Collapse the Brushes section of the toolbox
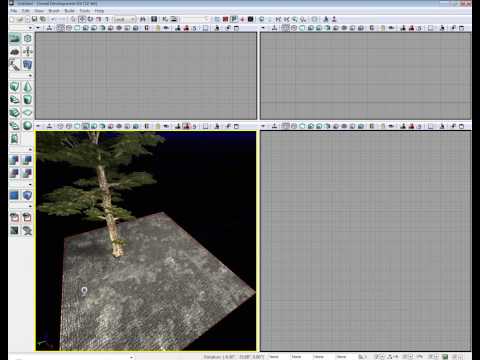The image size is (480, 360). click(x=30, y=76)
